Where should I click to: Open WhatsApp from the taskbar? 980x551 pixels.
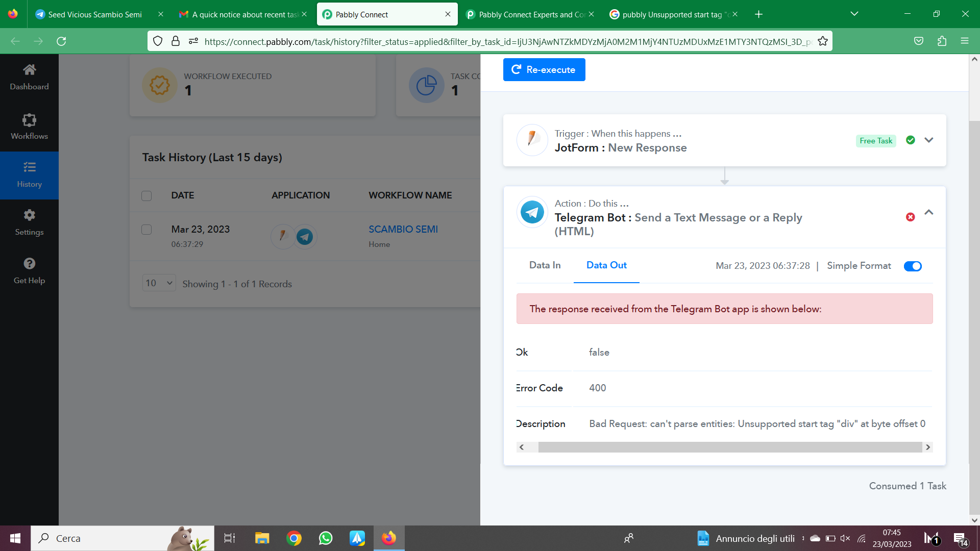pyautogui.click(x=326, y=538)
